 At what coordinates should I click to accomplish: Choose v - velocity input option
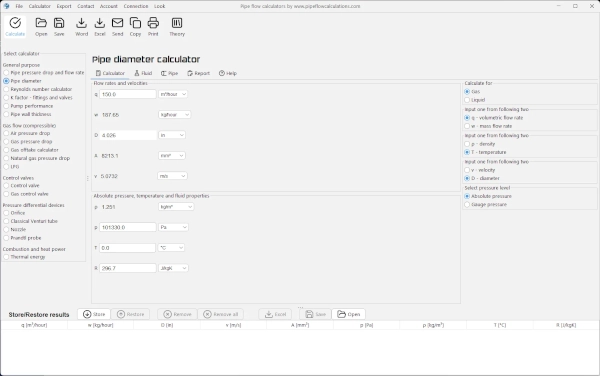coord(479,170)
